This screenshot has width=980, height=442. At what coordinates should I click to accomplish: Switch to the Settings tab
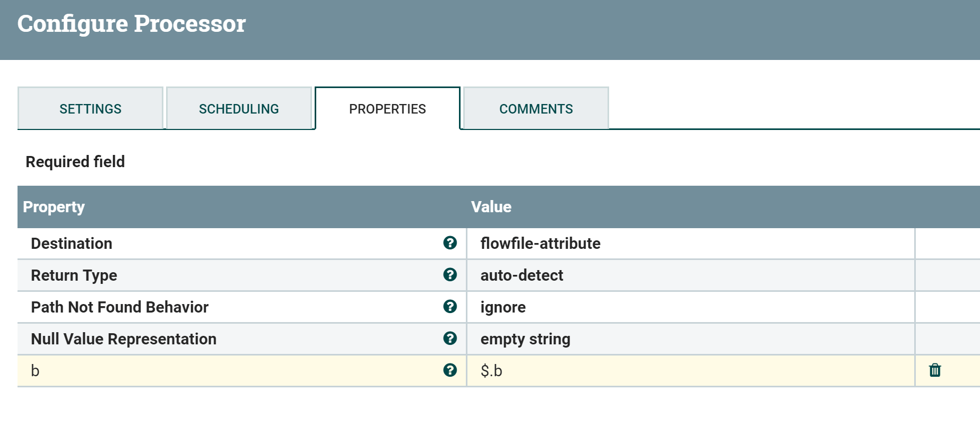(90, 109)
